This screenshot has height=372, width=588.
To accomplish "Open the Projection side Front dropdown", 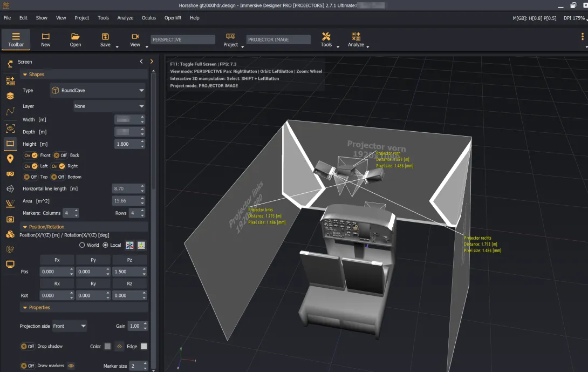I will click(x=70, y=326).
